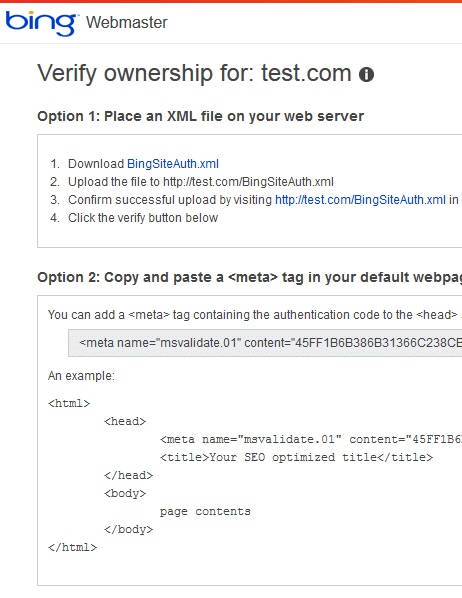This screenshot has height=598, width=462.
Task: Select the msvalidate.01 meta tag code box
Action: point(265,343)
